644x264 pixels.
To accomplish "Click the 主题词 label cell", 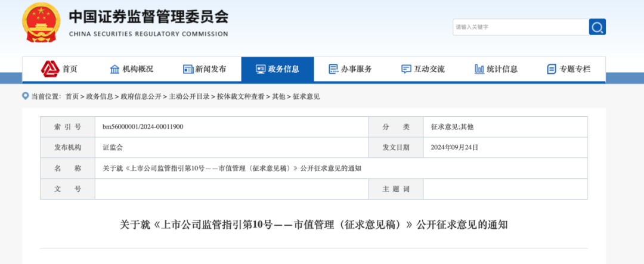I will point(396,189).
